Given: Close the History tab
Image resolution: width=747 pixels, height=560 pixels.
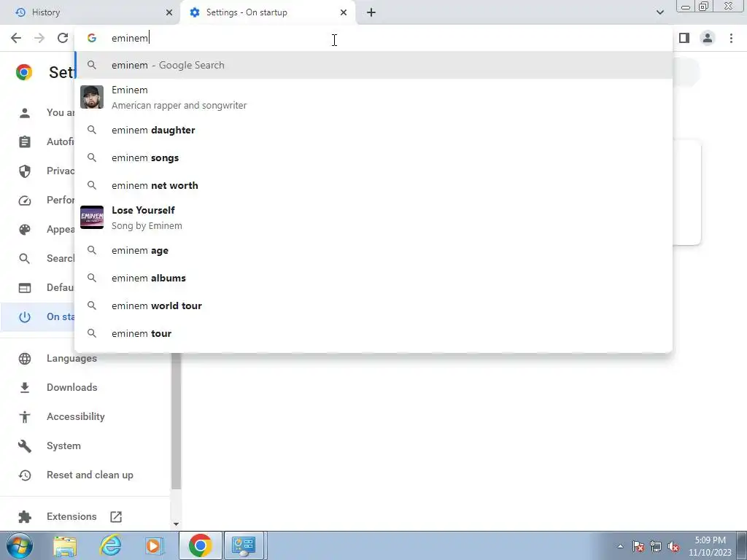Looking at the screenshot, I should pyautogui.click(x=169, y=12).
